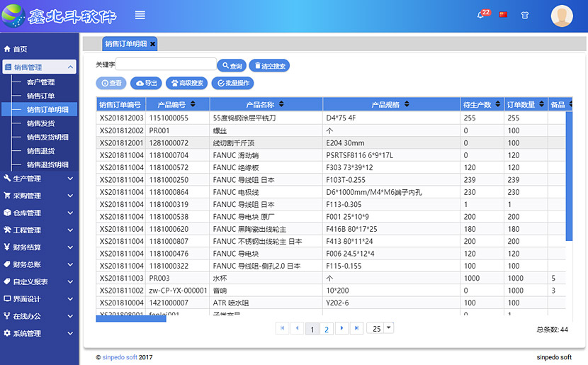
Task: Go to last page of pagination
Action: [357, 328]
